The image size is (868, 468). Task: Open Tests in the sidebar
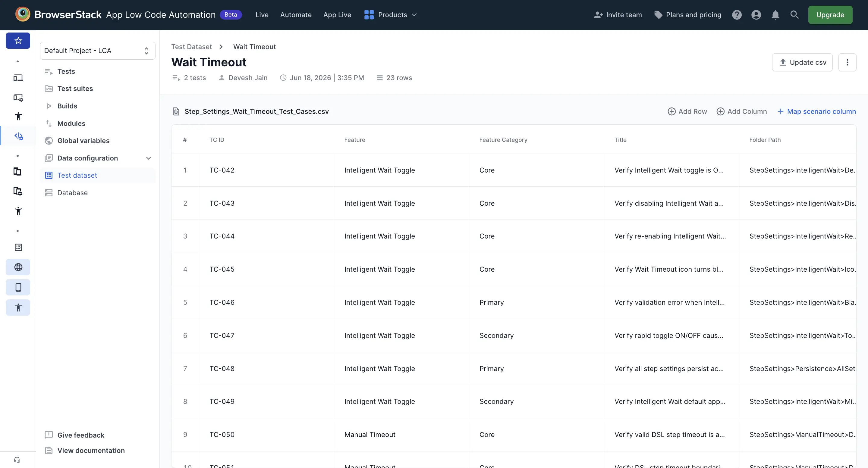(x=66, y=71)
